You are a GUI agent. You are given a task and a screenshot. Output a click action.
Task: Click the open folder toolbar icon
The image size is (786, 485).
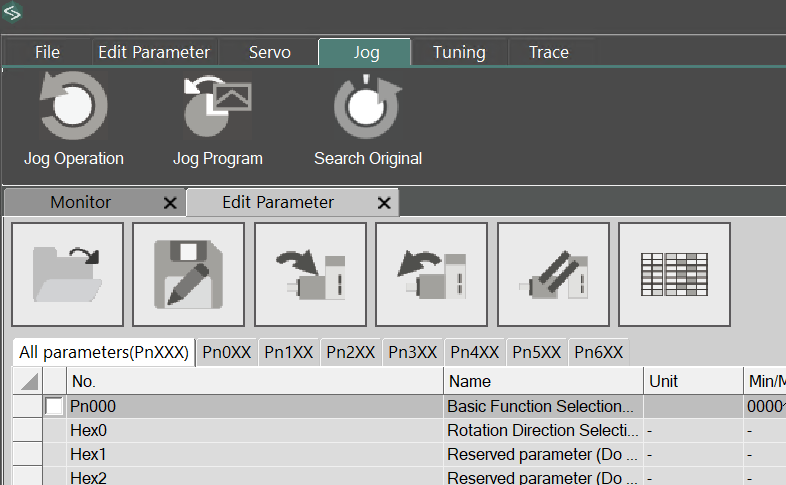[67, 275]
